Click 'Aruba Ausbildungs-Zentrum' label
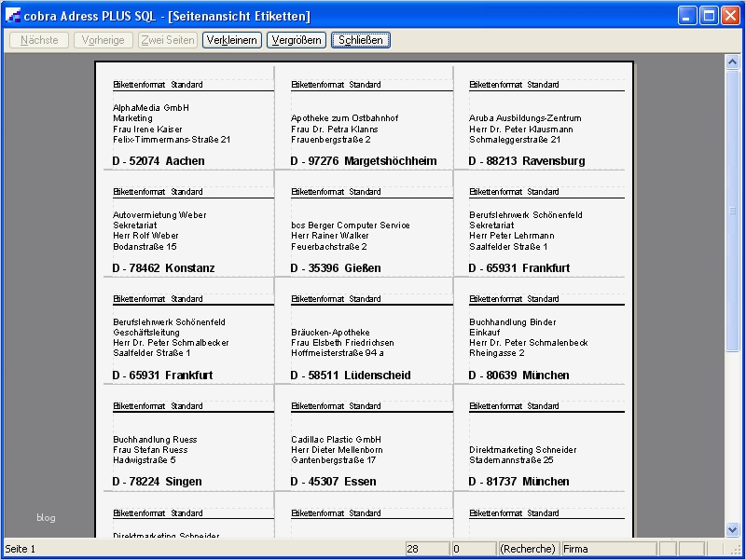Viewport: 746px width, 560px height. 525,118
